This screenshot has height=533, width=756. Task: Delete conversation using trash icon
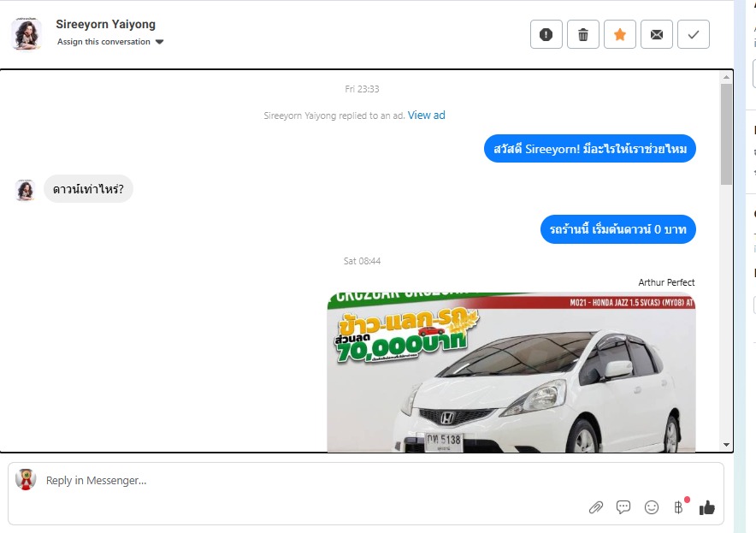583,34
